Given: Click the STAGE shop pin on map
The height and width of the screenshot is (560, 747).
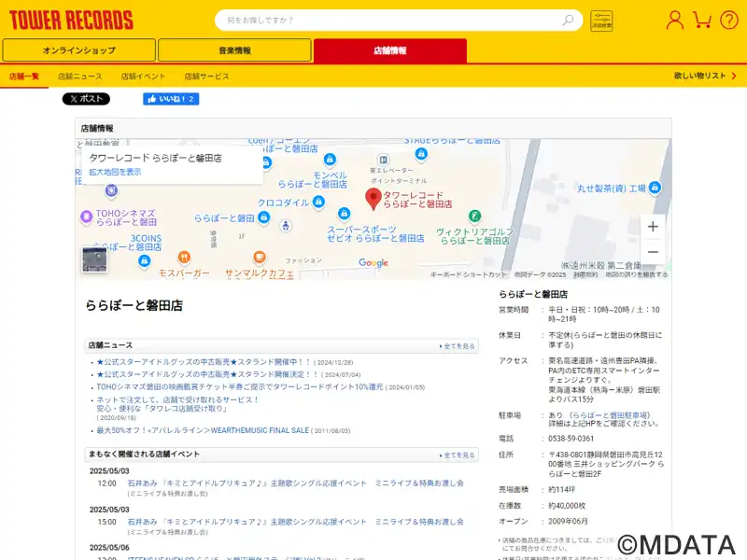Looking at the screenshot, I should [x=421, y=154].
